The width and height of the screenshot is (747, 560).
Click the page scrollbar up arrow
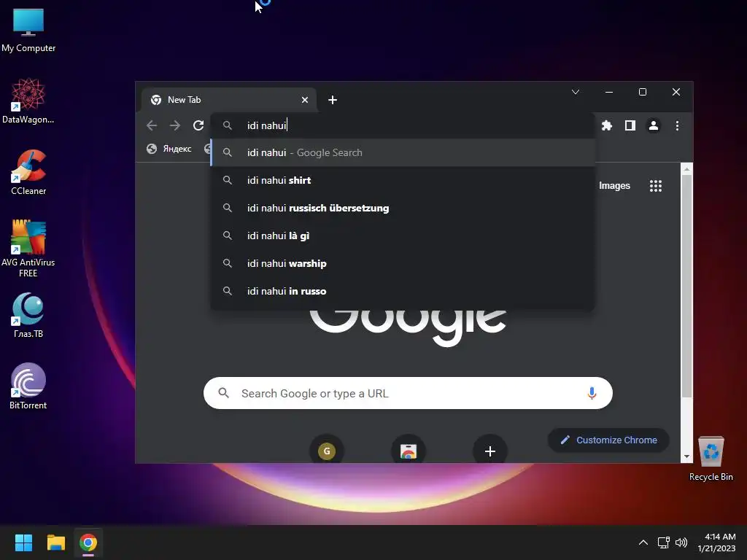coord(686,168)
